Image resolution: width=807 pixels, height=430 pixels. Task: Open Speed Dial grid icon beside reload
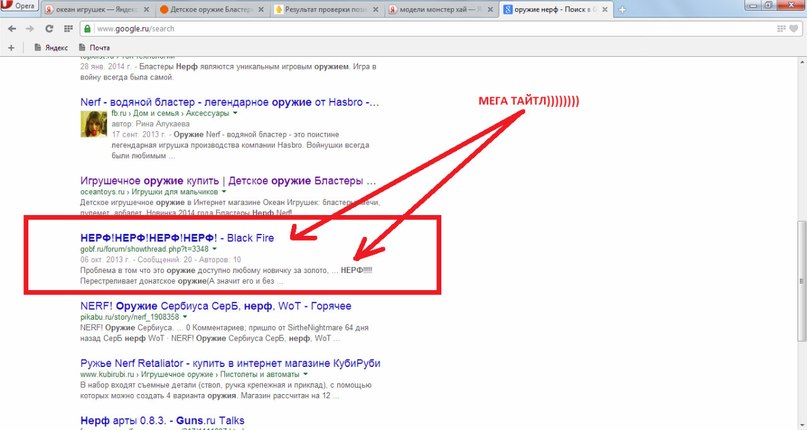point(68,29)
